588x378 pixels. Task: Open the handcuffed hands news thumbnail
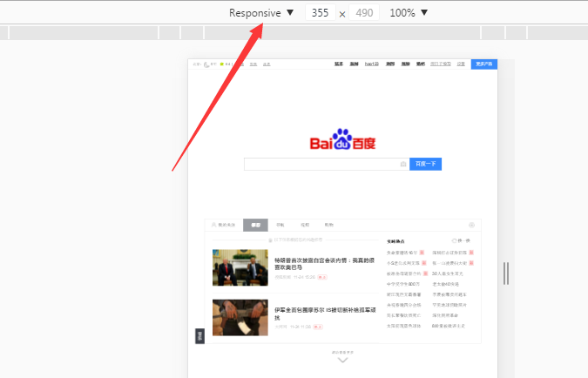(240, 317)
